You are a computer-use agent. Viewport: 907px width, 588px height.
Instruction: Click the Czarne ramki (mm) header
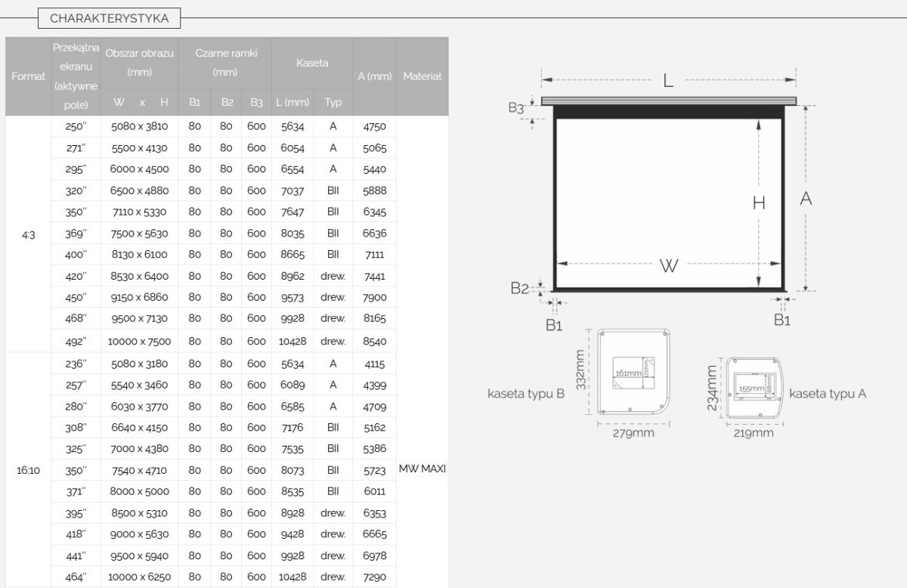pyautogui.click(x=225, y=63)
